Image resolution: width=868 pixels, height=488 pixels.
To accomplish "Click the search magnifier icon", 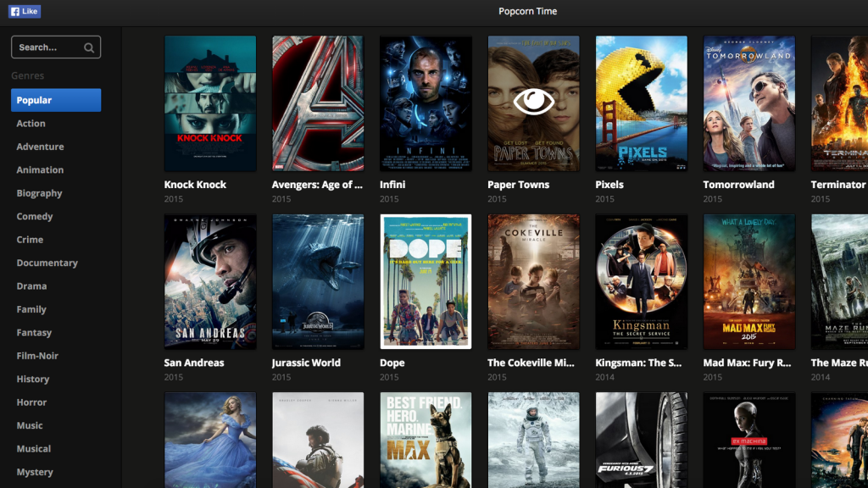I will [x=89, y=48].
